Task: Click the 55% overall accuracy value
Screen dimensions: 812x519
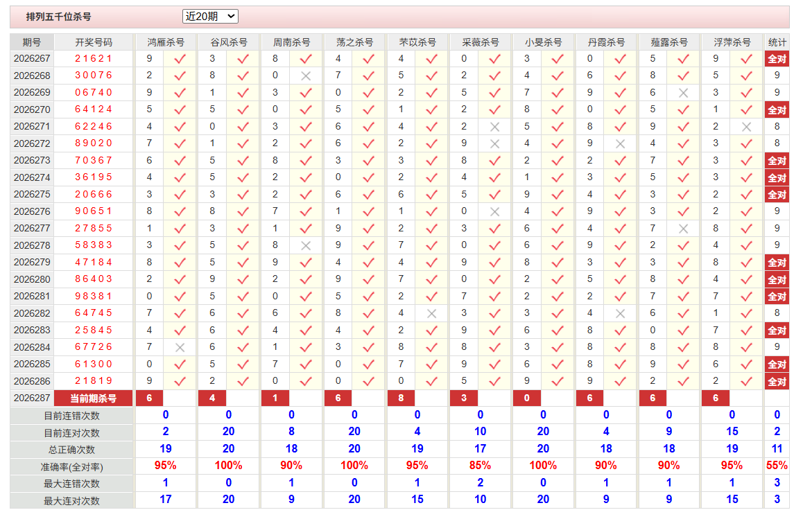Action: (x=777, y=466)
